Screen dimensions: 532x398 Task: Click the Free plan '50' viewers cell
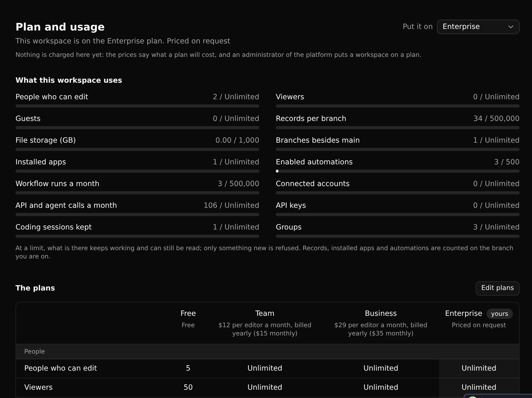188,387
